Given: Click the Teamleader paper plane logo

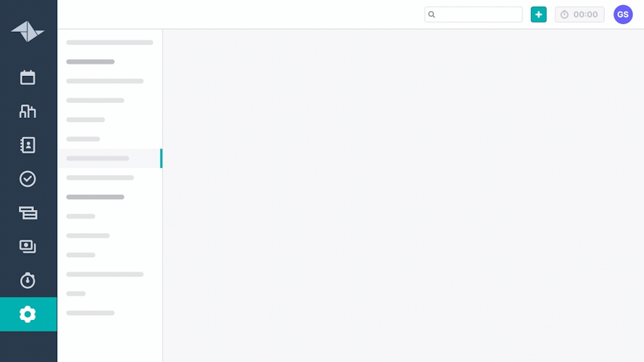Looking at the screenshot, I should pyautogui.click(x=28, y=32).
